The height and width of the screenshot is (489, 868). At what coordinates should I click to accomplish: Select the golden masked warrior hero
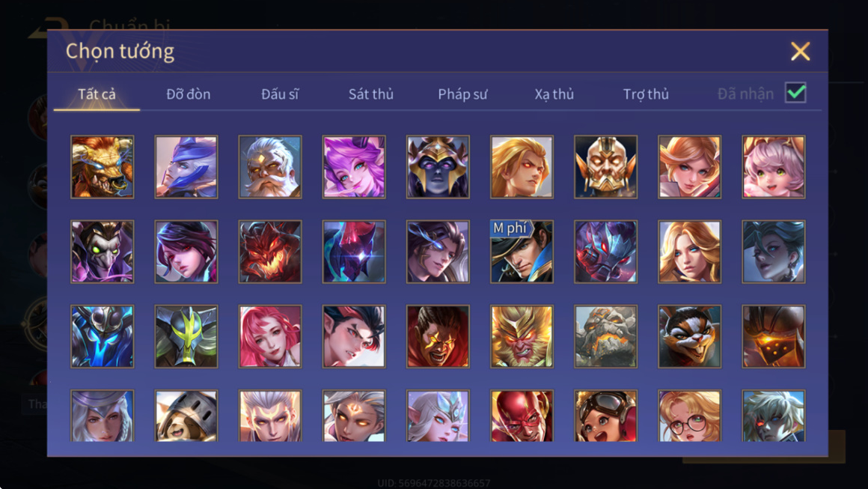point(605,167)
